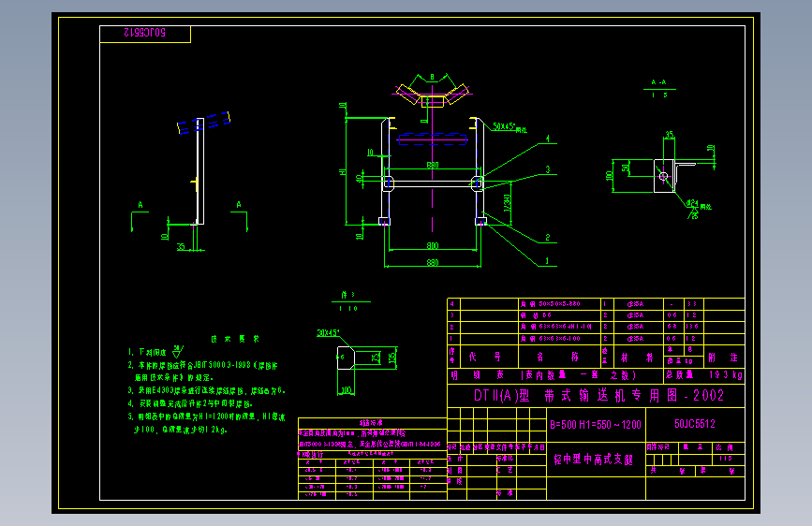812x526 pixels.
Task: Click the rotated drawing number 50JC5512 label
Action: (145, 33)
